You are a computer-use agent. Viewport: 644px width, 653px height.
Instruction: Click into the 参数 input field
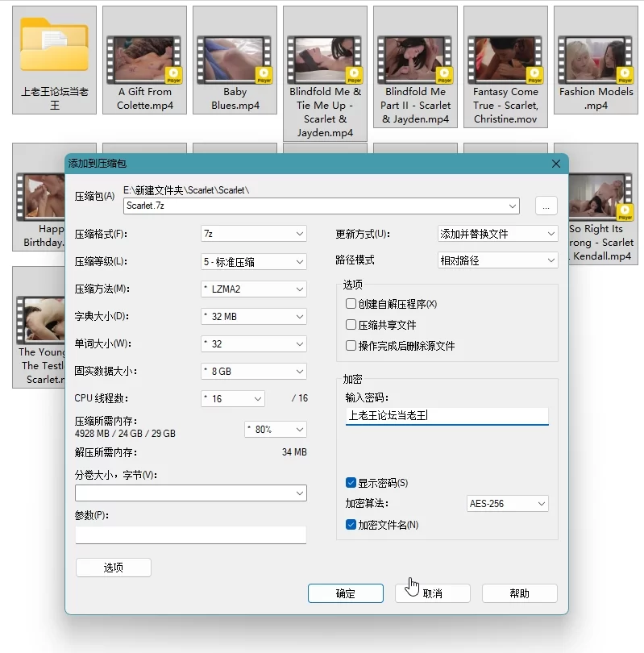click(x=190, y=535)
